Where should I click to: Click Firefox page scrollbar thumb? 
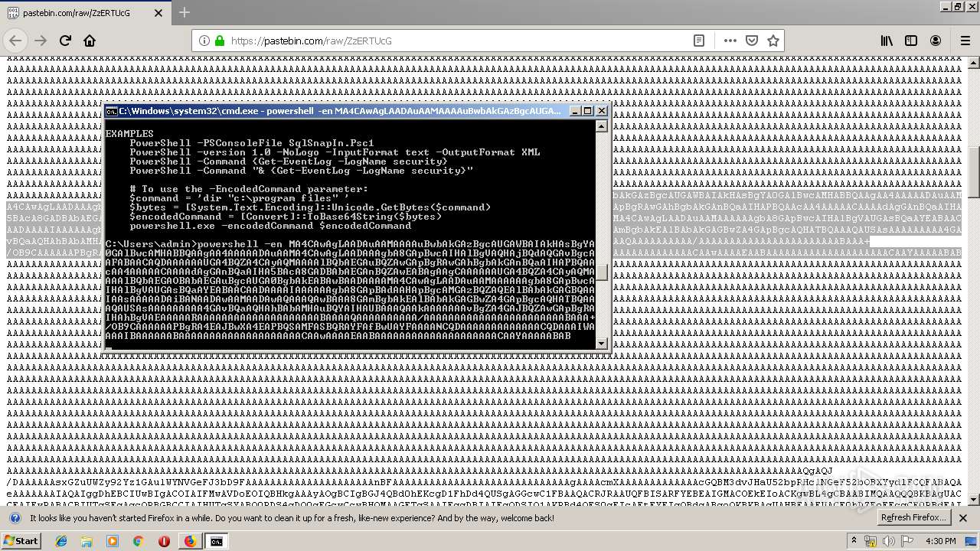pyautogui.click(x=974, y=171)
